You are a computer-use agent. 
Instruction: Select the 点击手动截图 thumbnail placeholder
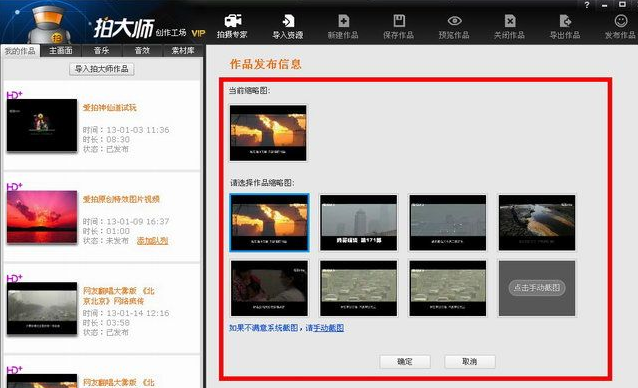537,288
